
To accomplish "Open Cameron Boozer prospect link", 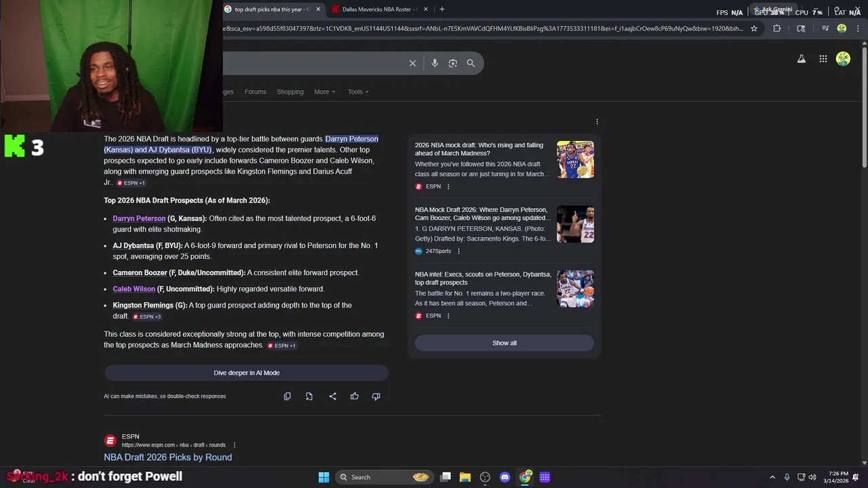I will 140,273.
